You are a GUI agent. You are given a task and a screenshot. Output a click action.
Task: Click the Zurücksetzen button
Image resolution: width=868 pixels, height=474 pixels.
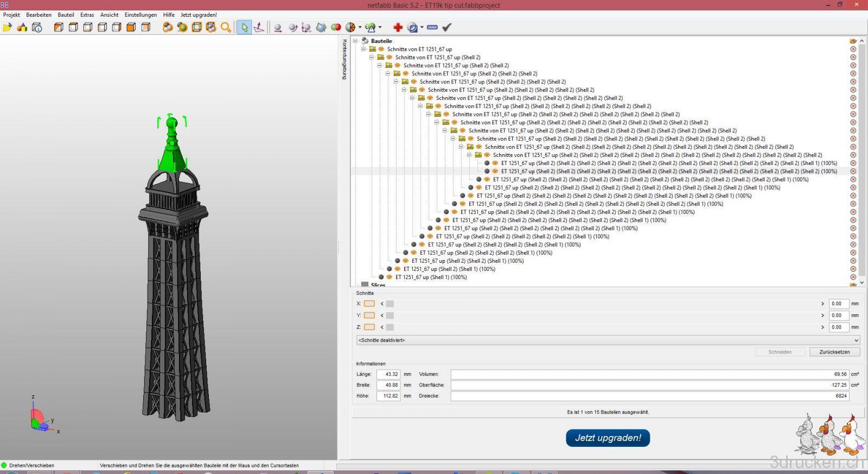(835, 352)
